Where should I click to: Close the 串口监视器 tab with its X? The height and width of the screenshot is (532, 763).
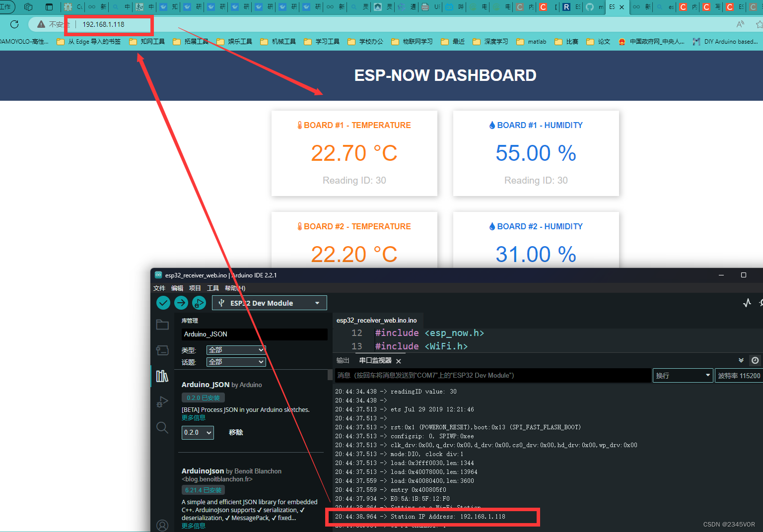[x=399, y=361]
